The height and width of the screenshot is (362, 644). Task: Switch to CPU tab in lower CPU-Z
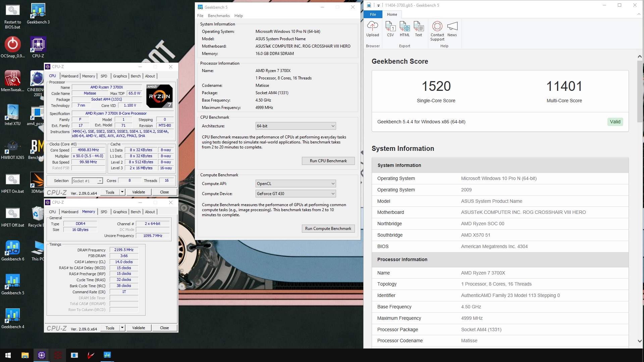[x=53, y=212]
